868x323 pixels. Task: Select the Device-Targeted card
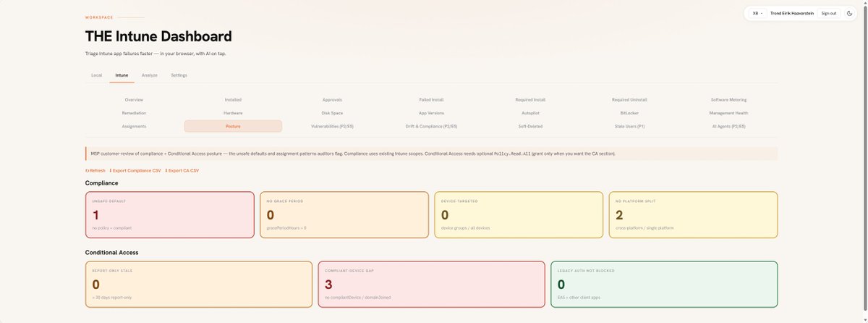pyautogui.click(x=519, y=215)
